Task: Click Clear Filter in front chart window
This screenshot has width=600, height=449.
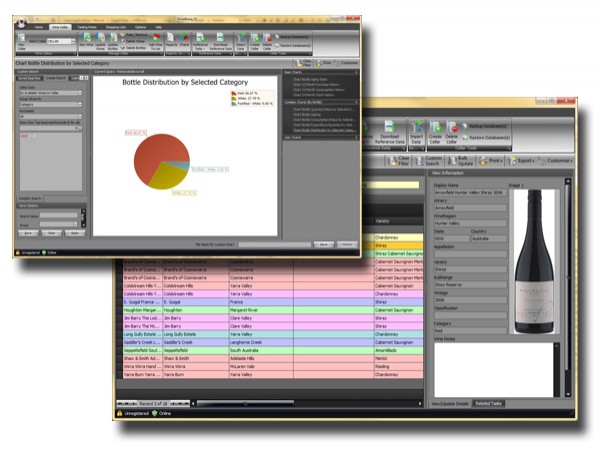Action: pos(303,63)
